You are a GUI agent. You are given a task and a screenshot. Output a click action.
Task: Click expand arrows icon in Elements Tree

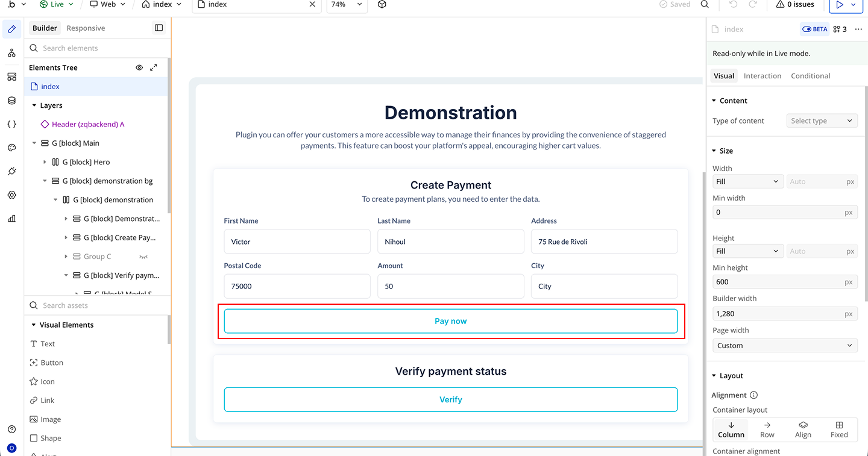click(154, 67)
